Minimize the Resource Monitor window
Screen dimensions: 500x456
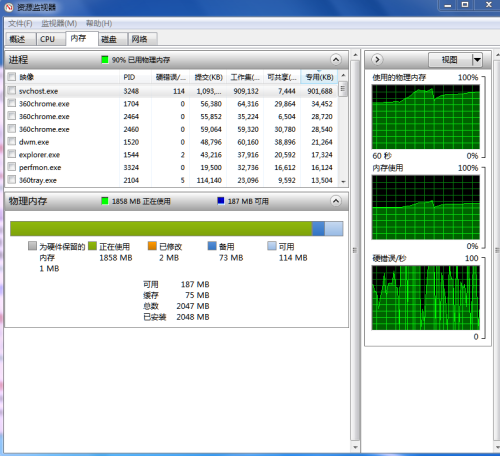point(448,5)
